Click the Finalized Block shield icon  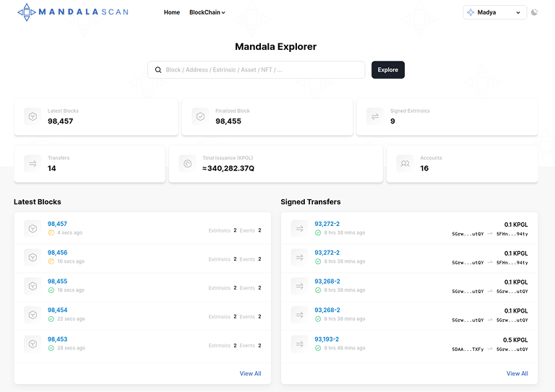click(200, 116)
